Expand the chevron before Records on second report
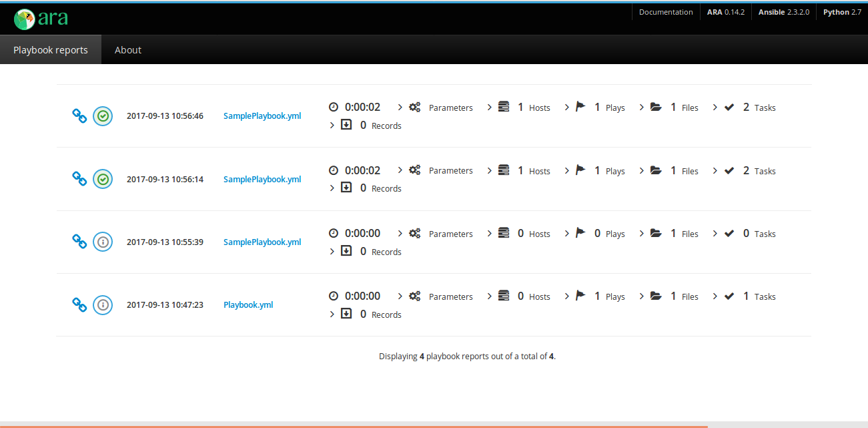868x428 pixels. [332, 188]
